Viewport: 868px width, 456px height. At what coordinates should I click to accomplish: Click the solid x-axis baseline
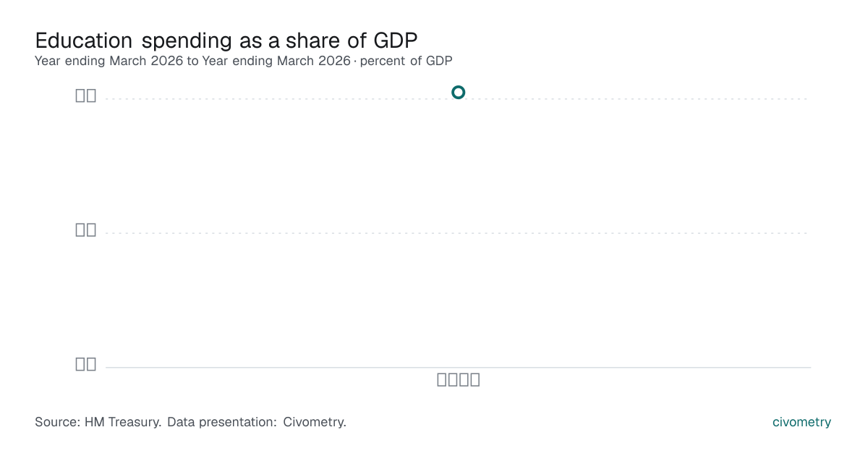click(458, 368)
